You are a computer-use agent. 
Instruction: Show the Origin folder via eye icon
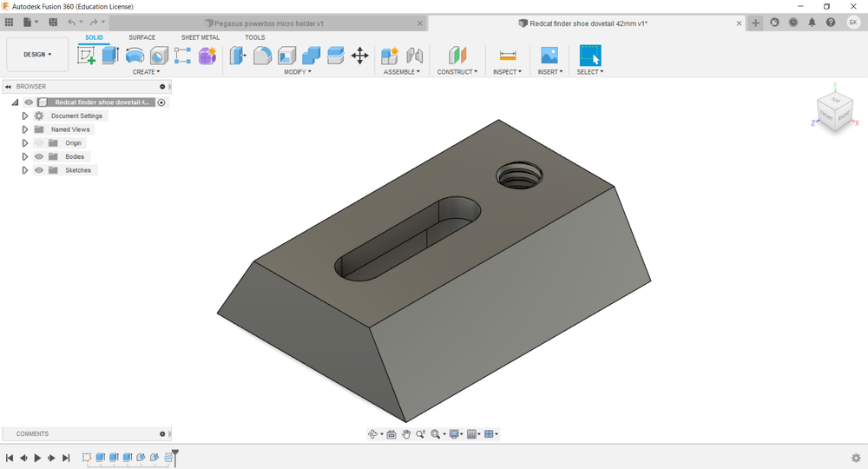39,143
